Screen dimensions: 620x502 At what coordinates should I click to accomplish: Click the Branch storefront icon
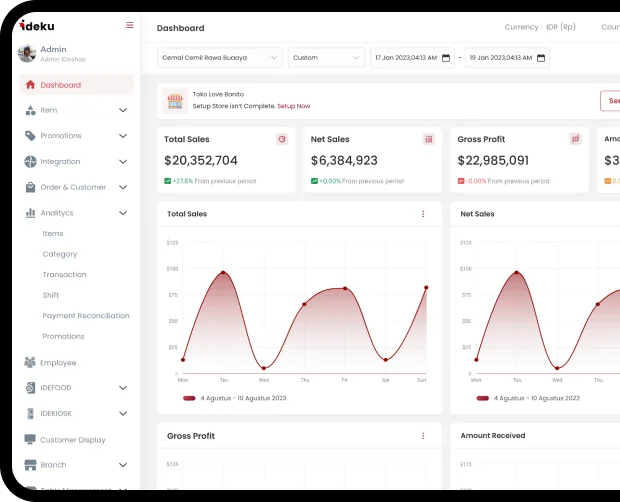(30, 465)
